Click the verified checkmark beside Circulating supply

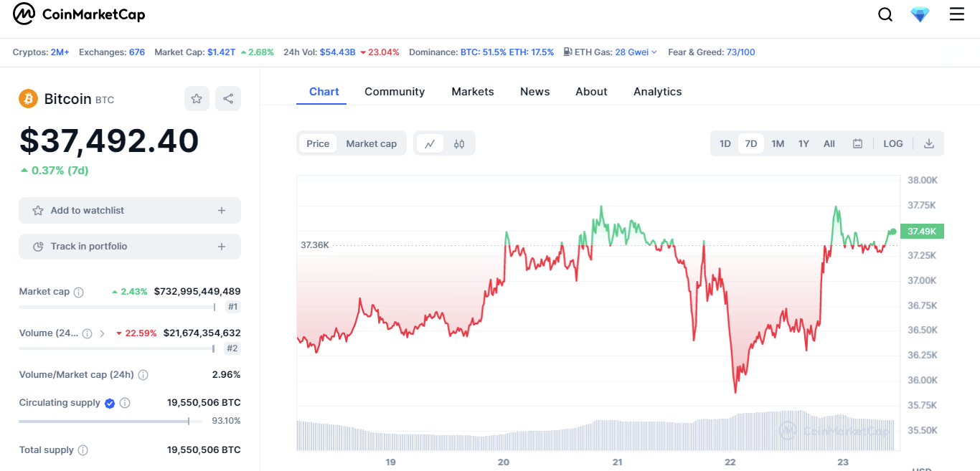(x=110, y=403)
